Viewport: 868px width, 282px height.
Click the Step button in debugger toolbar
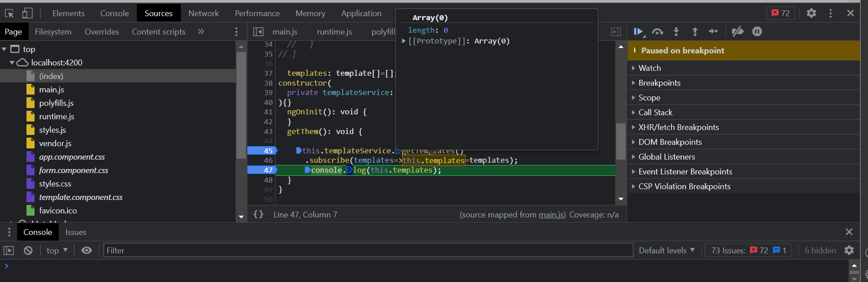click(x=713, y=31)
